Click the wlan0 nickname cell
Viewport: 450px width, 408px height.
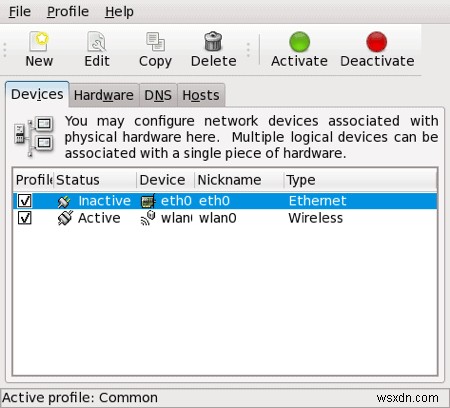point(218,218)
